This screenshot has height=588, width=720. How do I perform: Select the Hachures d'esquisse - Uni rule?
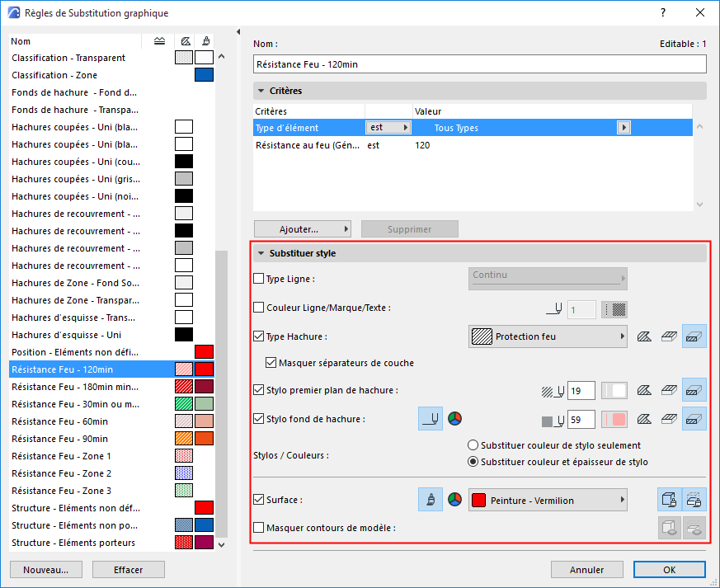[x=111, y=335]
